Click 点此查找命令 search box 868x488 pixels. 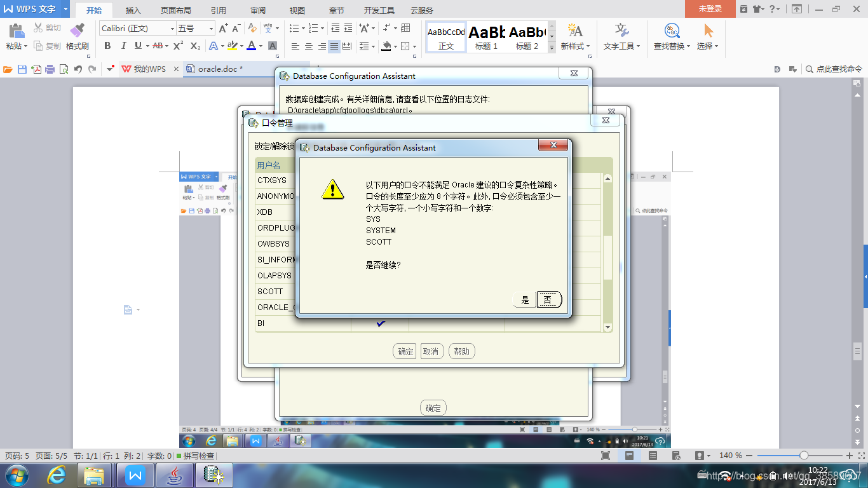[x=834, y=69]
